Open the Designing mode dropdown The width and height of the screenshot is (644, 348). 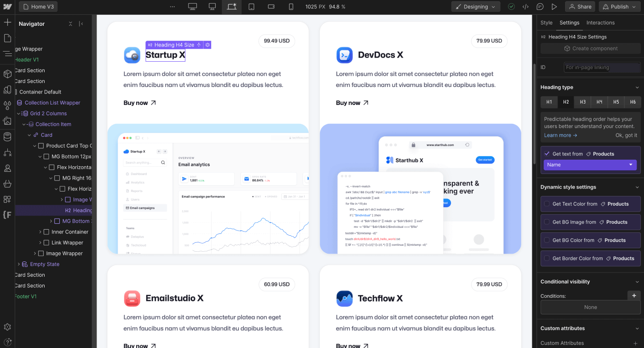click(x=476, y=7)
